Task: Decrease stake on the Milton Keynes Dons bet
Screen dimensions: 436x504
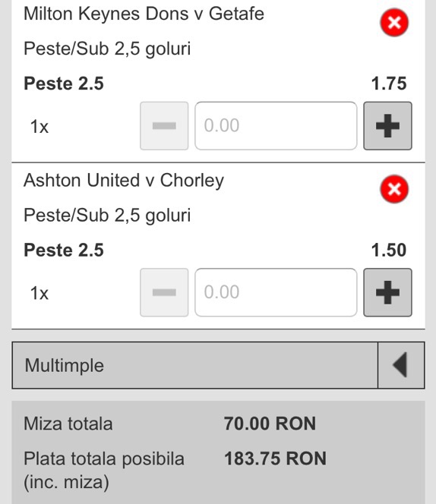Action: [164, 126]
